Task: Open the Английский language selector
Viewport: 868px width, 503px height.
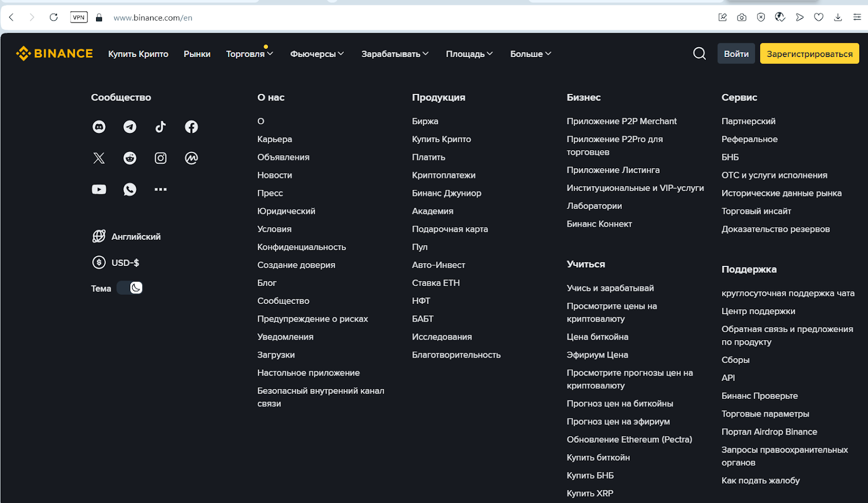Action: tap(126, 237)
